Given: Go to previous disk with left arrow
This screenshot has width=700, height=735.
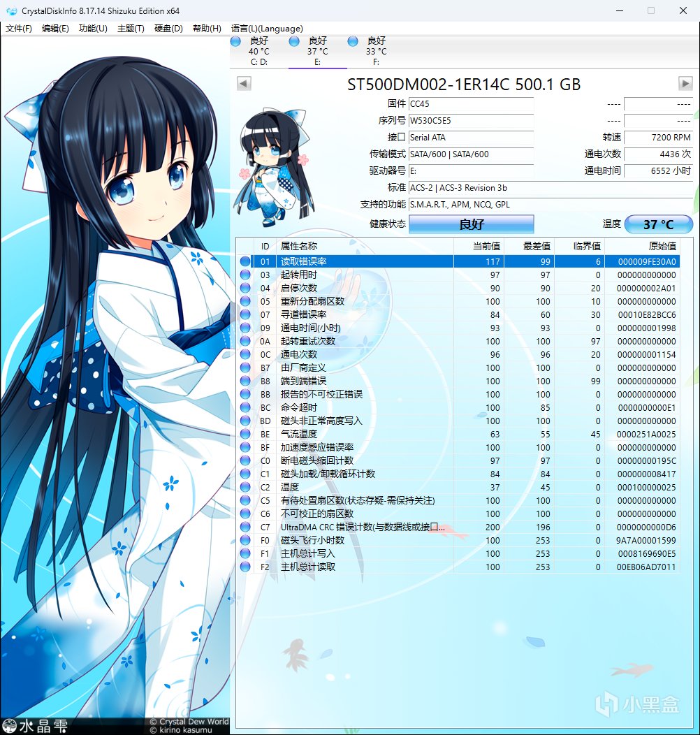Looking at the screenshot, I should coord(244,83).
